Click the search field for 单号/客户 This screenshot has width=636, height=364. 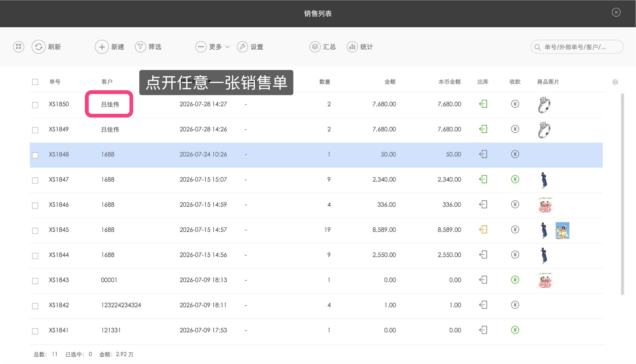coord(577,47)
